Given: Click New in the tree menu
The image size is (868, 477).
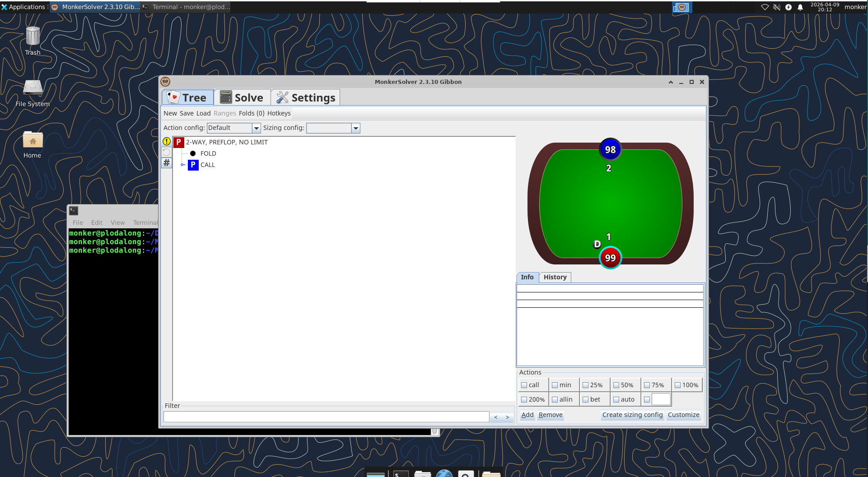Looking at the screenshot, I should 170,113.
